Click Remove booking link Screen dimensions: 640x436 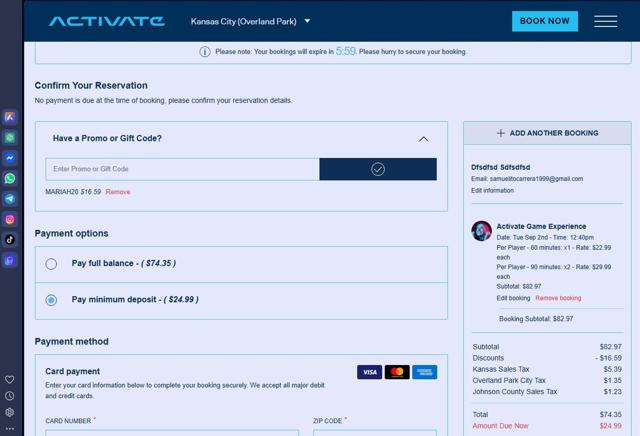pos(558,298)
